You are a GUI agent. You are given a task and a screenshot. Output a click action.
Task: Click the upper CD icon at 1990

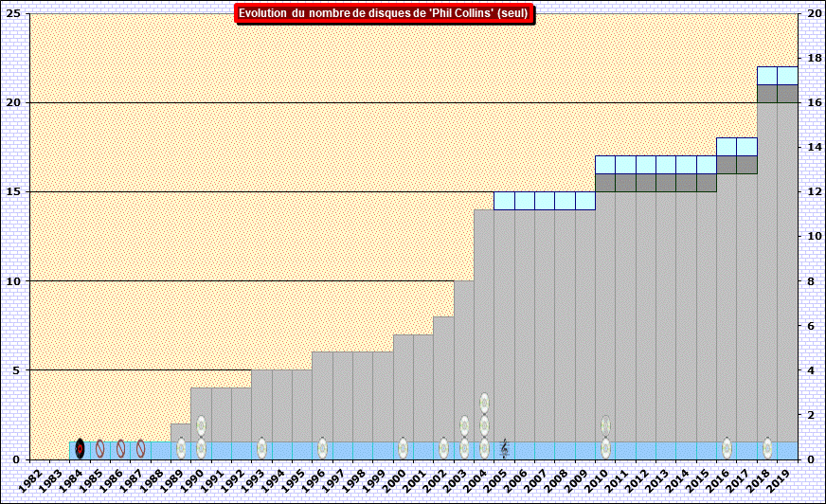tap(201, 425)
